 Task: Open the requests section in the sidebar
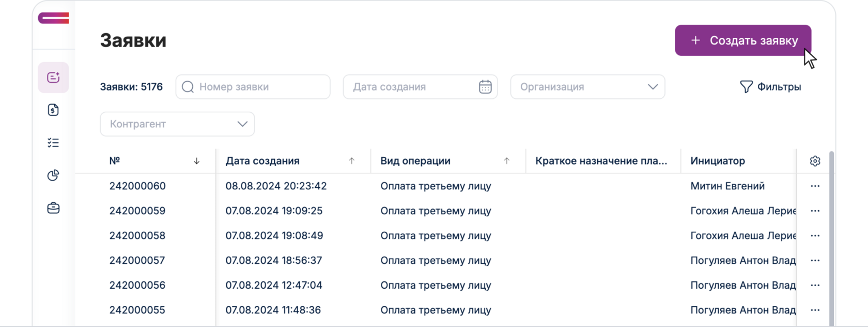coord(53,78)
